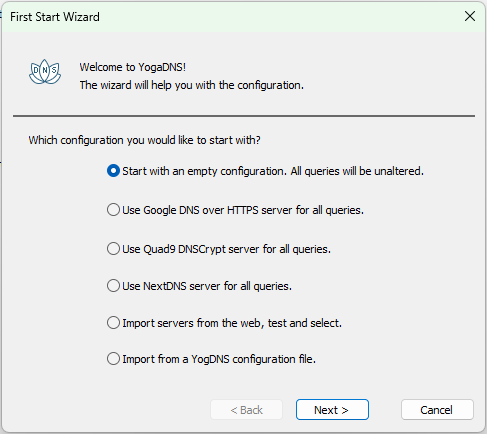The height and width of the screenshot is (434, 487).
Task: Choose Google DNS over HTTPS radio circle
Action: coord(113,210)
